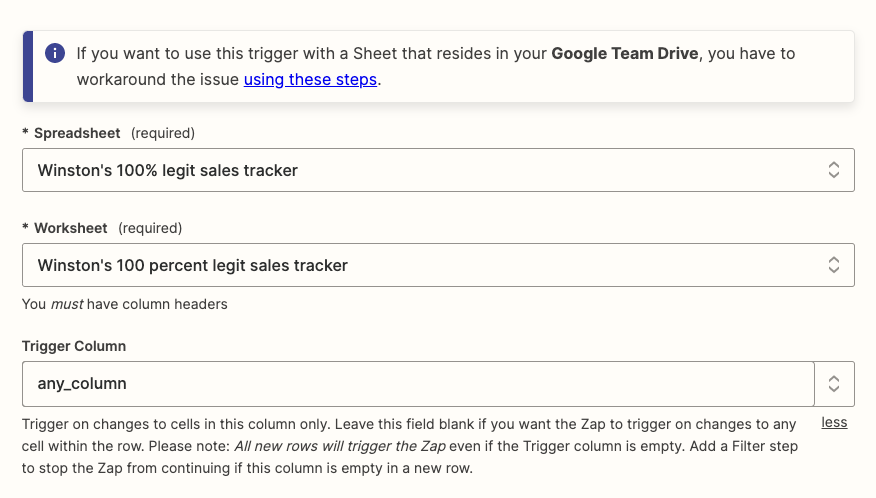Click the Spreadsheet field's up-down arrow icon
This screenshot has width=876, height=498.
[833, 170]
